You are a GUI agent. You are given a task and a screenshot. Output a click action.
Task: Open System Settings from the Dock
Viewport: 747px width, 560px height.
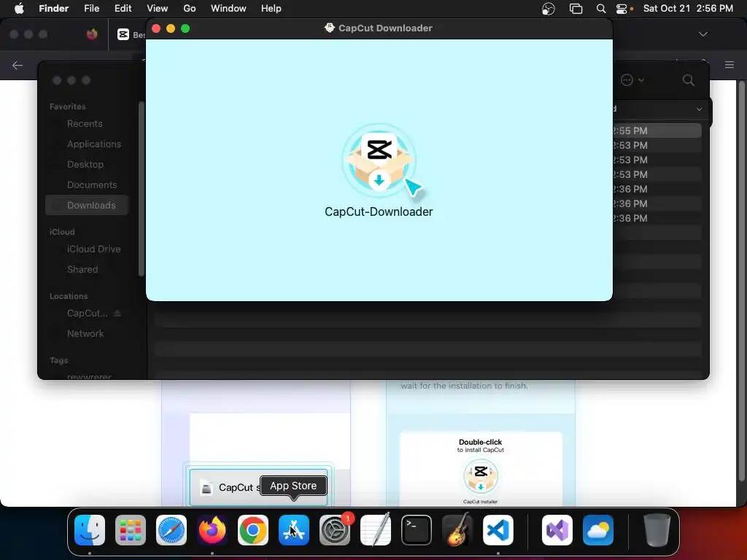click(x=334, y=529)
